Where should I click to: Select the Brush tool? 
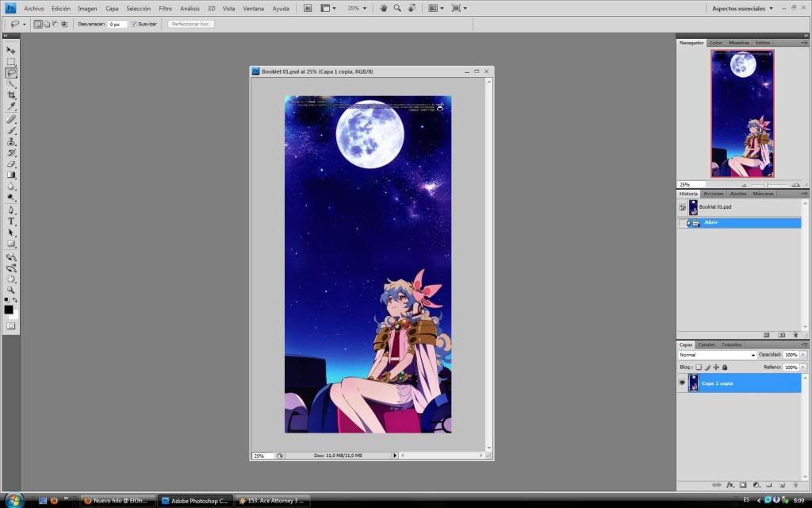(11, 131)
